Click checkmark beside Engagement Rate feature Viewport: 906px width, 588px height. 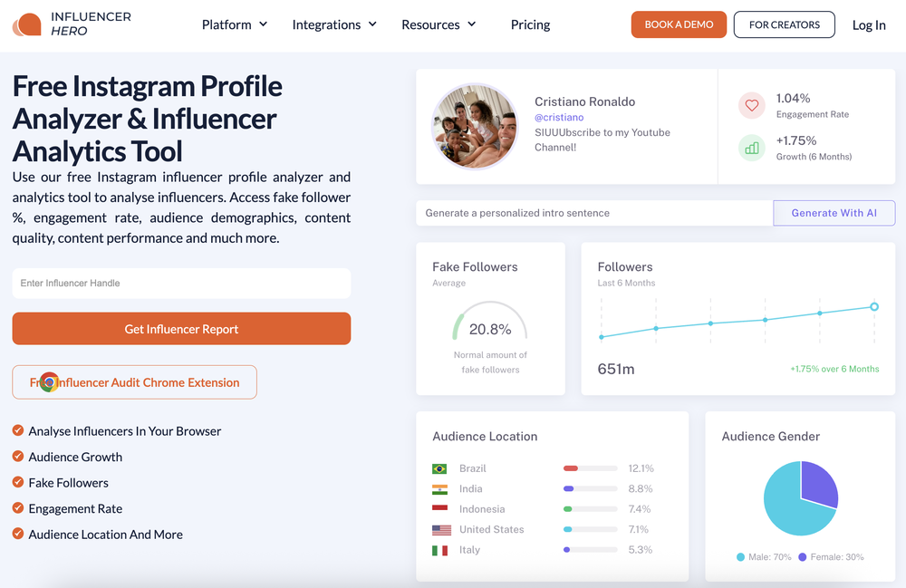point(18,507)
